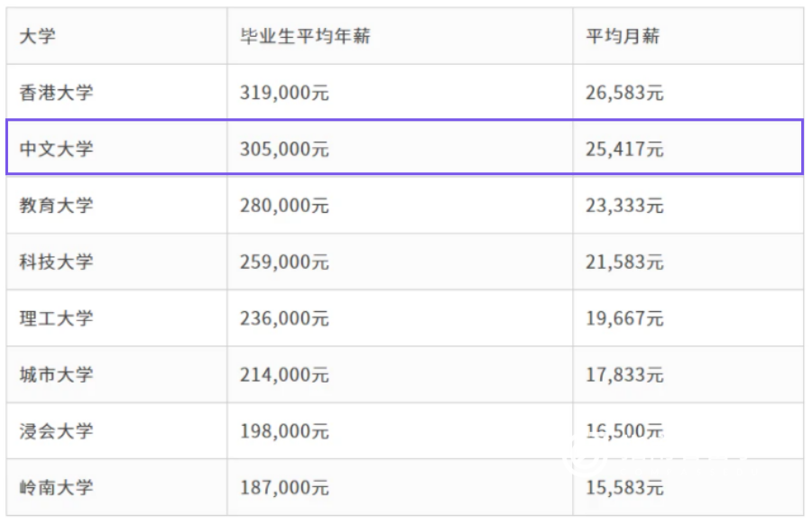Click the 浸会大学 row name
The image size is (812, 525).
[x=56, y=431]
